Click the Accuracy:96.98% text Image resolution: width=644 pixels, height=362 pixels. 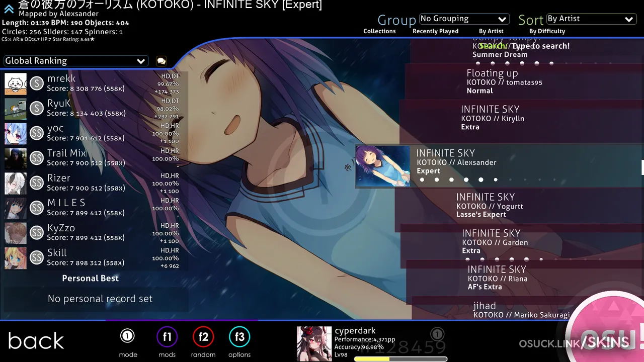pos(359,347)
